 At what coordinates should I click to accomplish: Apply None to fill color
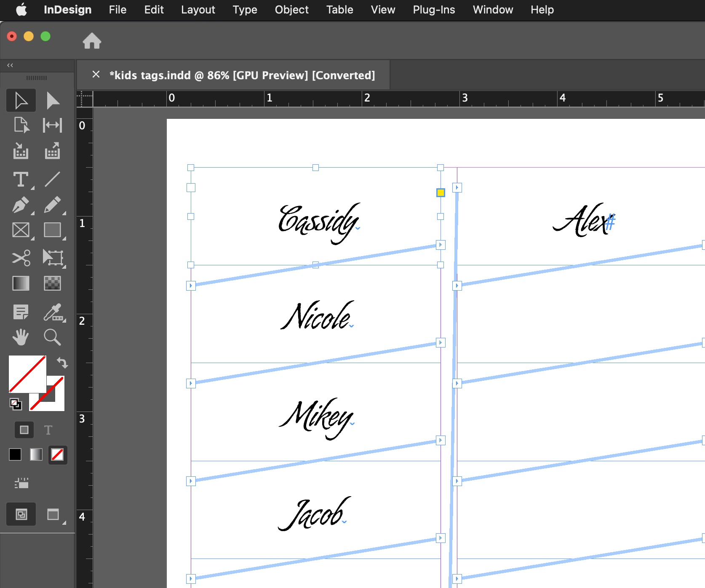click(x=58, y=455)
